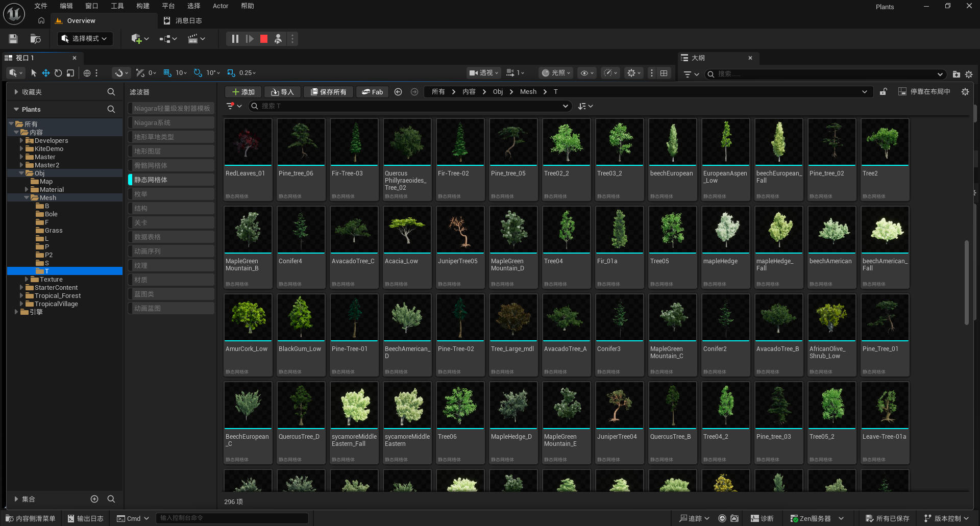Open the 构建 menu
Screen dimensions: 980x526
[143, 6]
